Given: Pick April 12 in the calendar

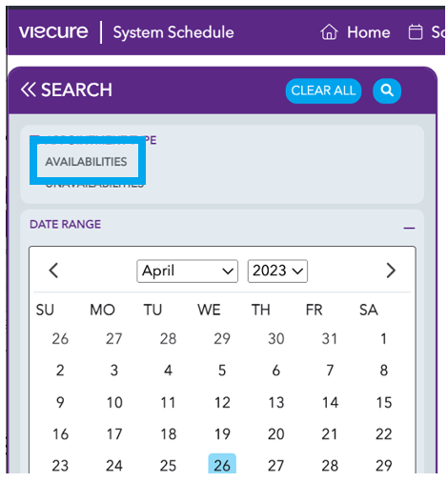Looking at the screenshot, I should pos(222,402).
